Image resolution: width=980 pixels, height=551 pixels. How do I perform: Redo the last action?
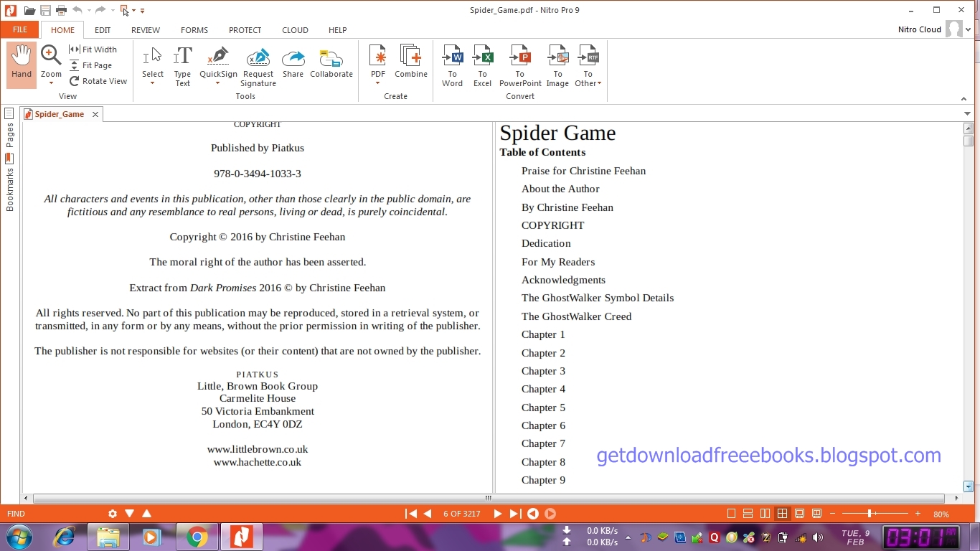tap(100, 10)
